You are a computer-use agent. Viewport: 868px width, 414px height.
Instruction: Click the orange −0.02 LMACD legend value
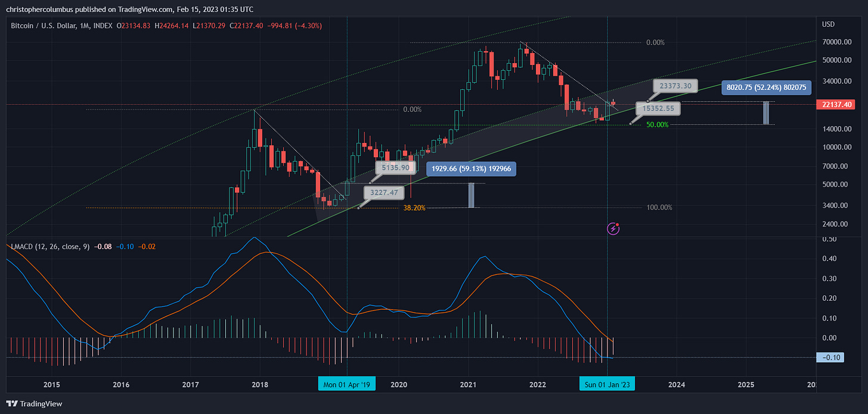(146, 246)
